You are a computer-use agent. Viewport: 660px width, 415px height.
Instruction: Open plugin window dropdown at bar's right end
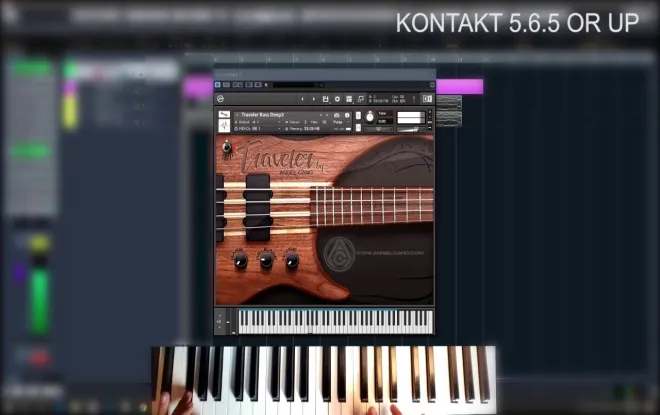(432, 85)
